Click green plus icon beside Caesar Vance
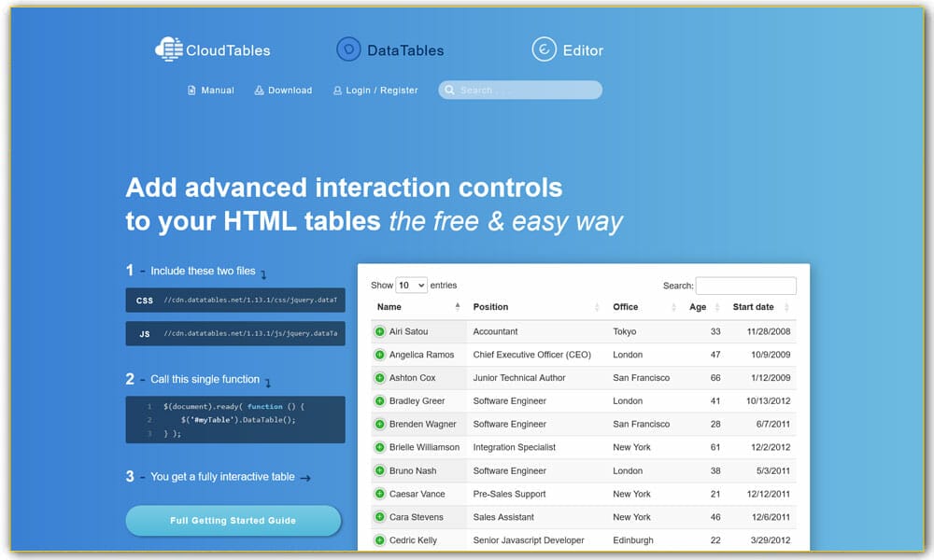The image size is (934, 560). click(380, 494)
